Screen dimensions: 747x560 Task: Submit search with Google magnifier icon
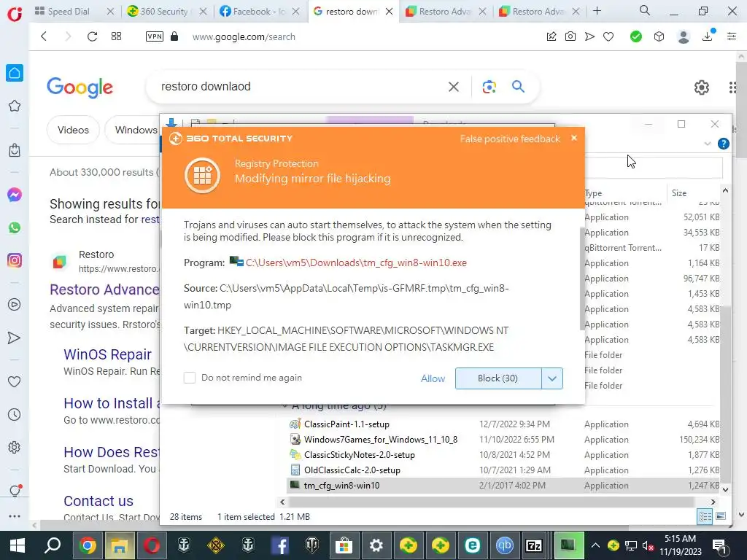pos(519,87)
